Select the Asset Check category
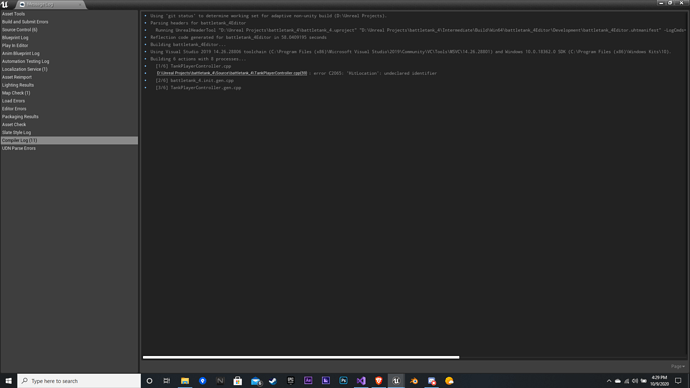This screenshot has width=690, height=388. (x=69, y=125)
